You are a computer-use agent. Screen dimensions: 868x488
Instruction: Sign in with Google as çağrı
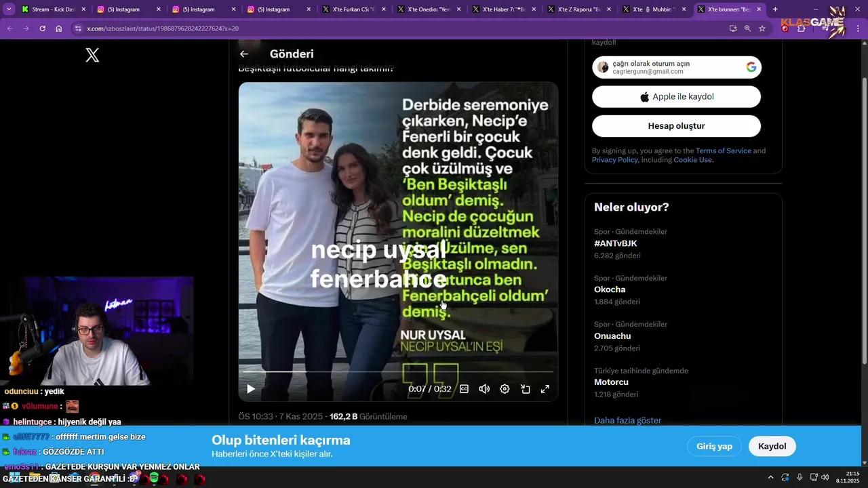tap(677, 67)
